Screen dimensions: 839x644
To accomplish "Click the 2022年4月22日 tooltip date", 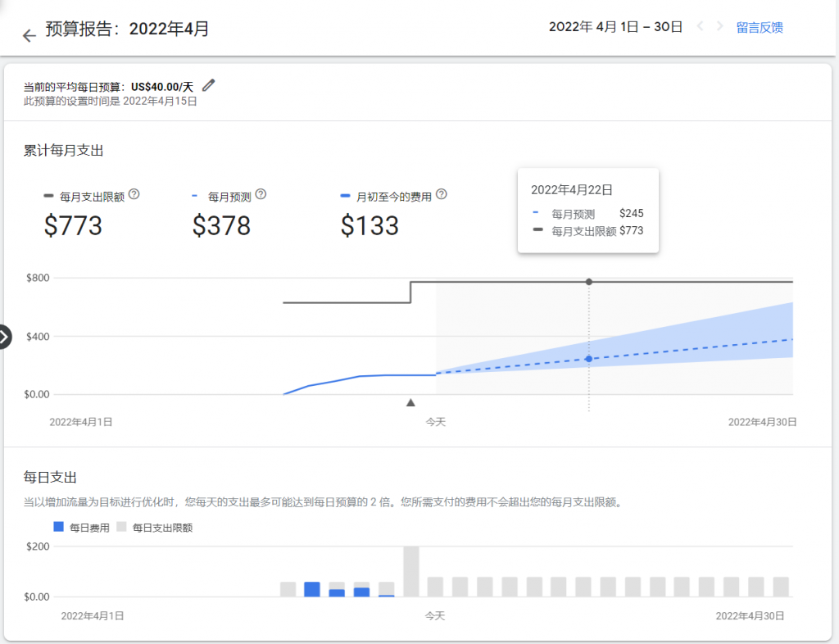I will coord(571,190).
